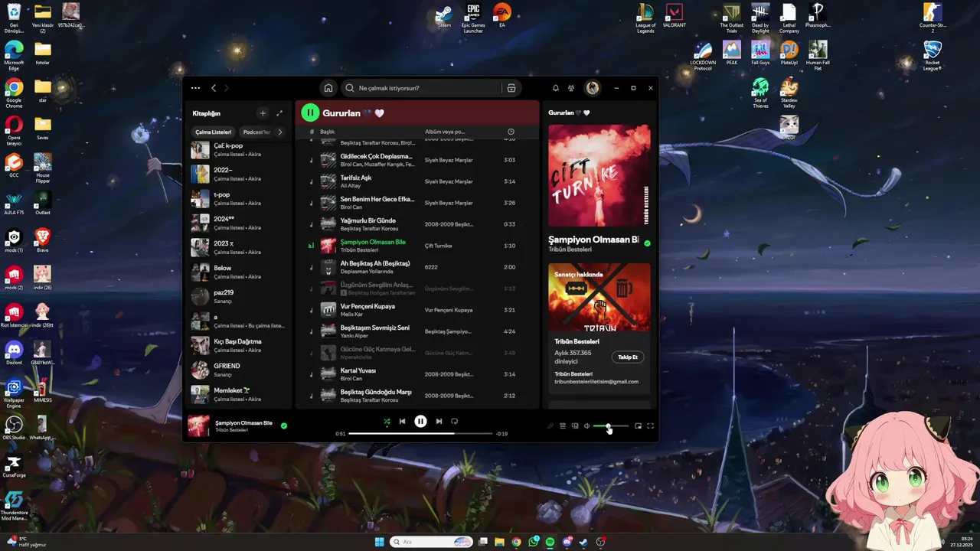Go to Spotify Home via house icon
Viewport: 980px width, 551px height.
pyautogui.click(x=328, y=88)
